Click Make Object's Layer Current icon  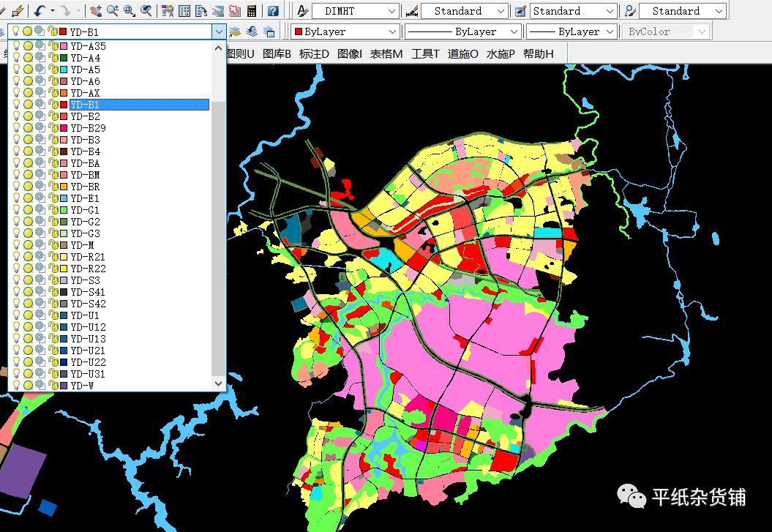coord(235,32)
